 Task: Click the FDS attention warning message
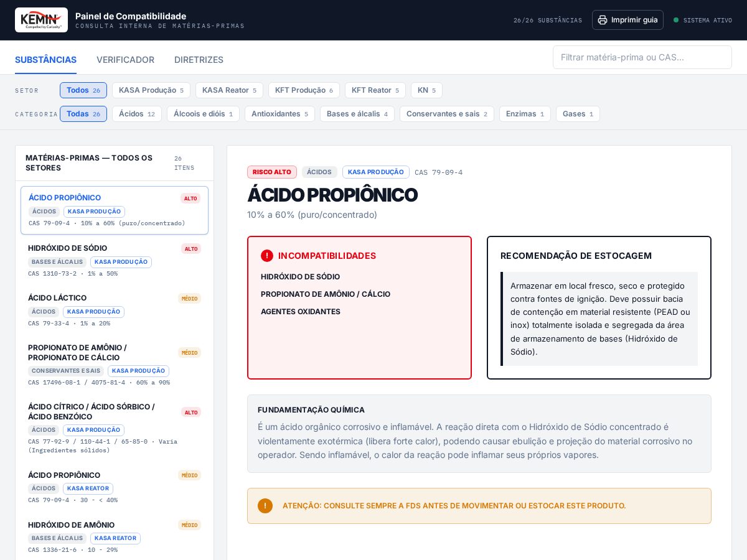454,506
